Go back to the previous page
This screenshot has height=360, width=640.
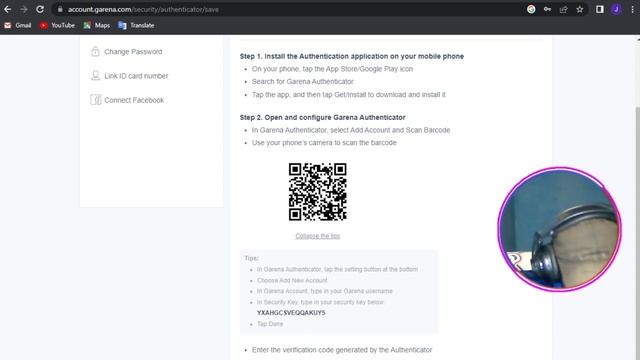pyautogui.click(x=8, y=9)
